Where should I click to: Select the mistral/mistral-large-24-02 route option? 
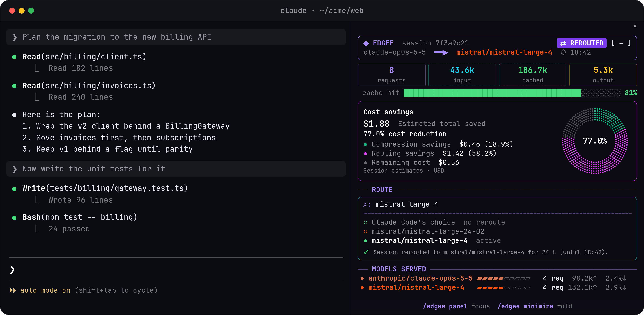[x=424, y=231]
